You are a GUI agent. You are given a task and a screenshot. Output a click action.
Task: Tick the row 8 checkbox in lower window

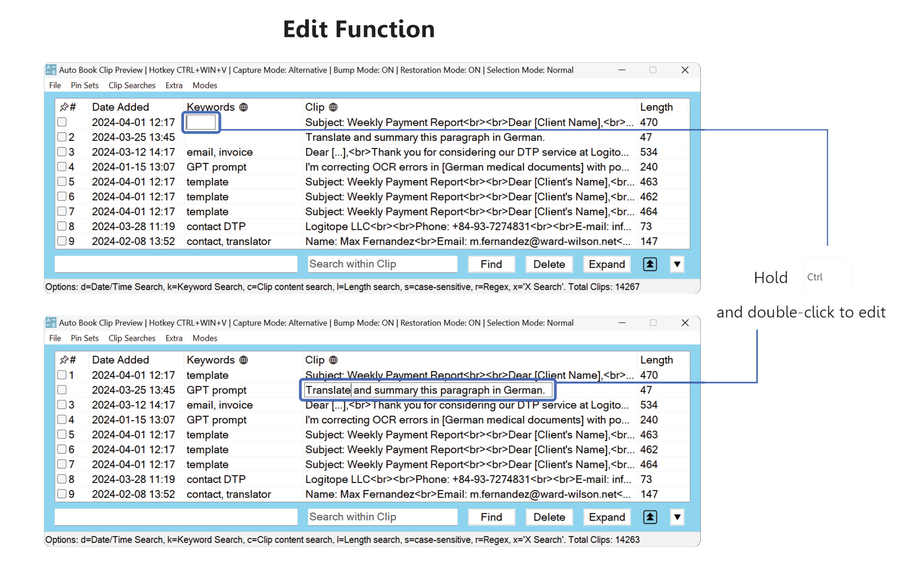(x=62, y=479)
